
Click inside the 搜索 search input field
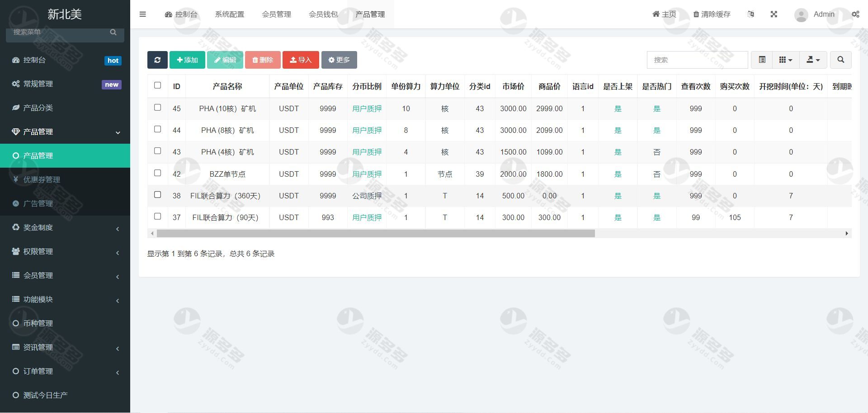[x=697, y=60]
